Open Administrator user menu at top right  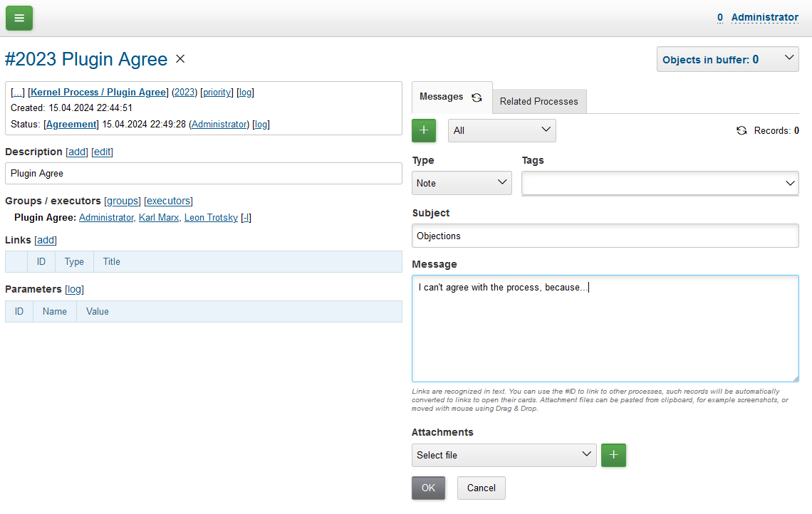764,17
